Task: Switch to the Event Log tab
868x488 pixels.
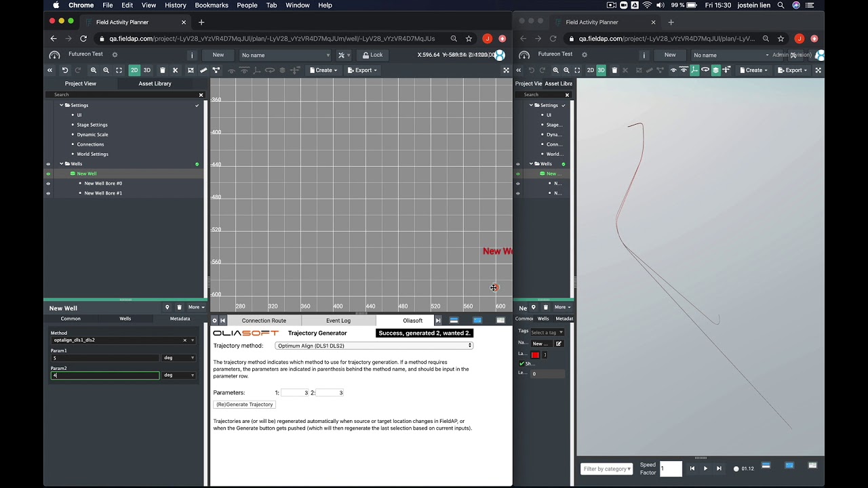Action: (338, 321)
